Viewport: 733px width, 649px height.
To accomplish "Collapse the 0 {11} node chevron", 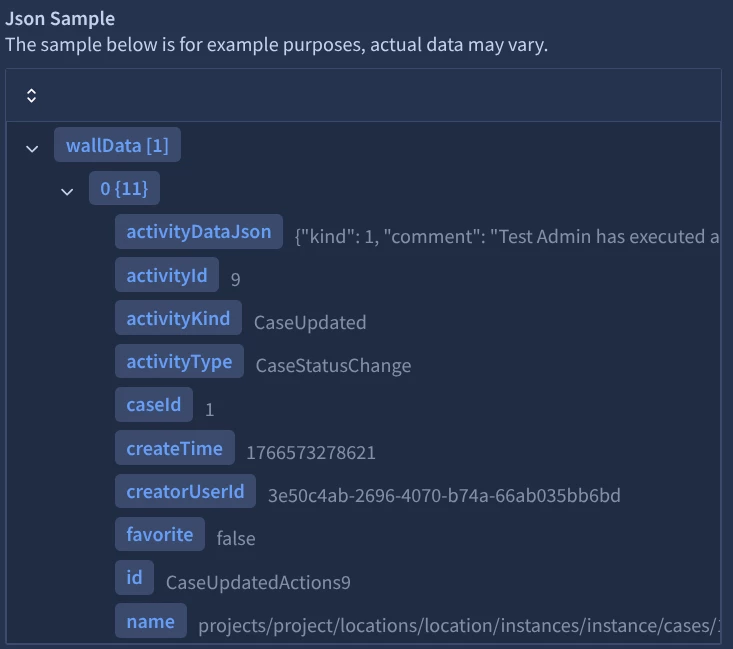I will pos(67,190).
